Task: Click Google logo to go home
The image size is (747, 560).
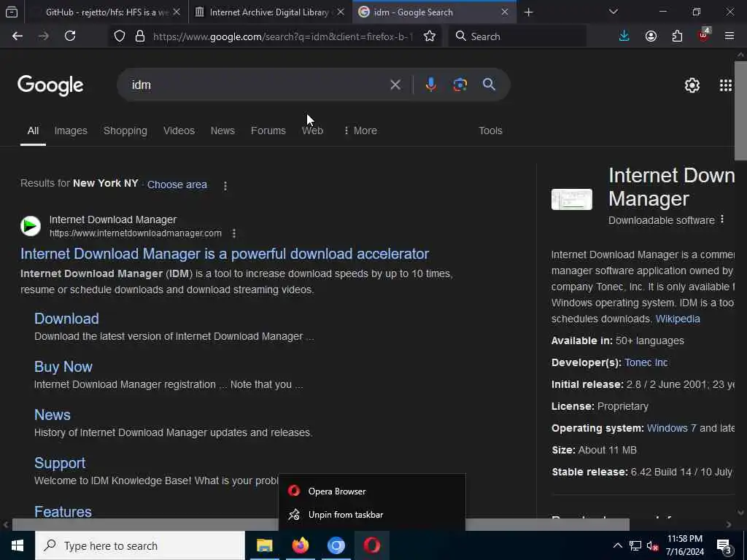Action: (x=50, y=86)
